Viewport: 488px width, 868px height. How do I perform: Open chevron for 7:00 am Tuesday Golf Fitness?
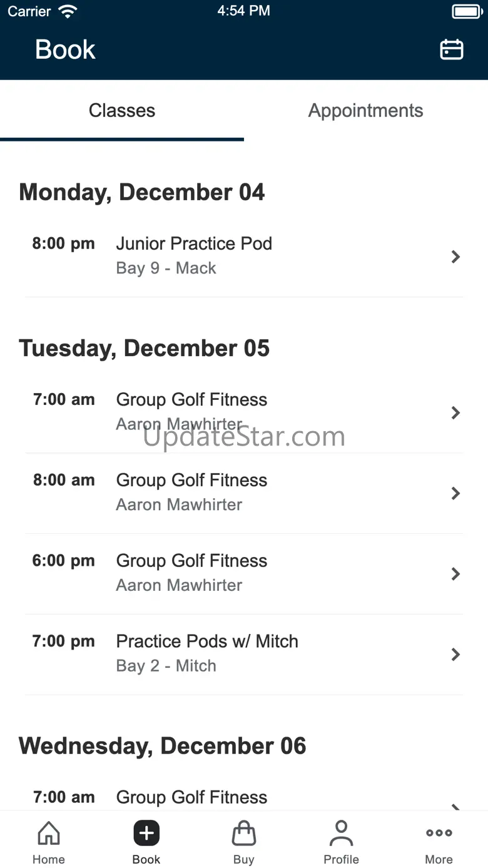[455, 412]
